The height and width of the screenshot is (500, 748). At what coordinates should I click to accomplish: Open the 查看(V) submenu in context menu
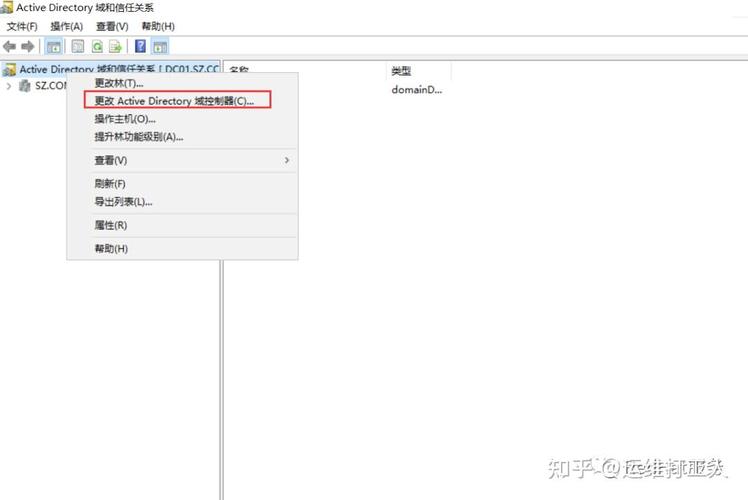click(182, 160)
